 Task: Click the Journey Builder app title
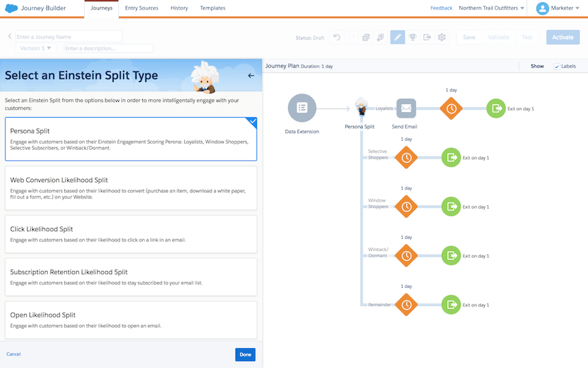(43, 8)
